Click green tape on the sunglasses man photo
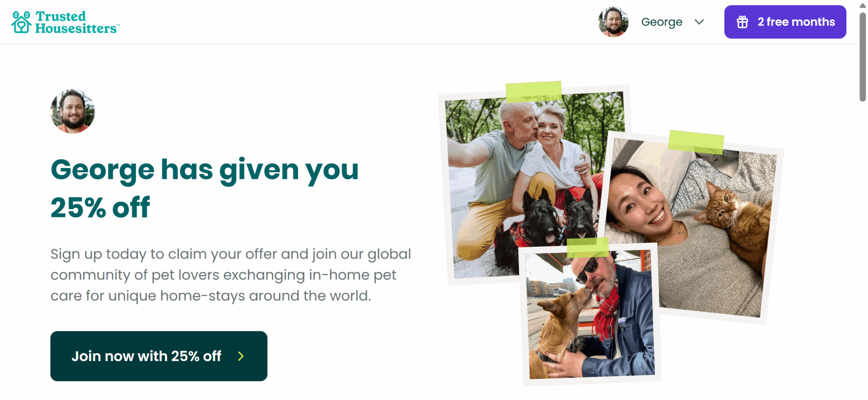The width and height of the screenshot is (868, 400). point(588,247)
